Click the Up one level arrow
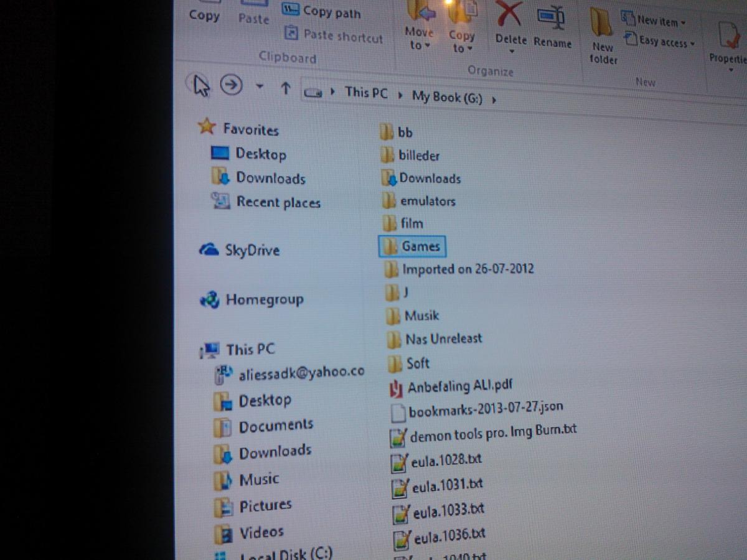747x560 pixels. click(285, 88)
